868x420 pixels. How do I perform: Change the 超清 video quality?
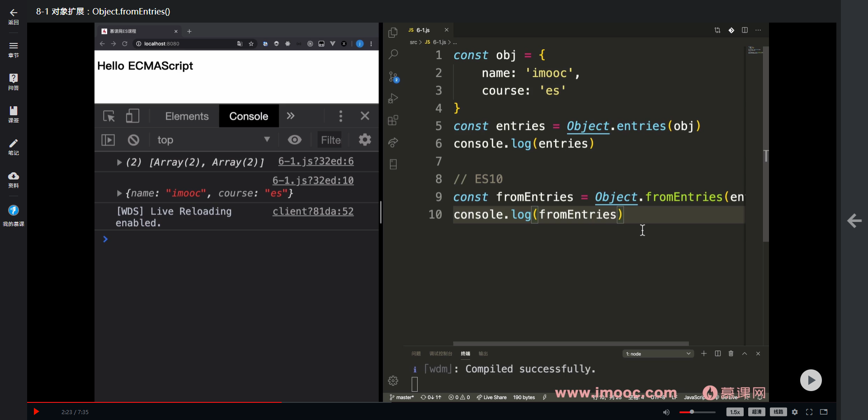point(757,412)
